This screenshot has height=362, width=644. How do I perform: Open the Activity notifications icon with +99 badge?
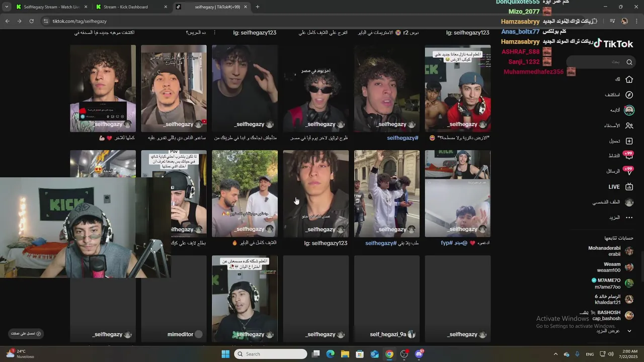click(x=629, y=156)
